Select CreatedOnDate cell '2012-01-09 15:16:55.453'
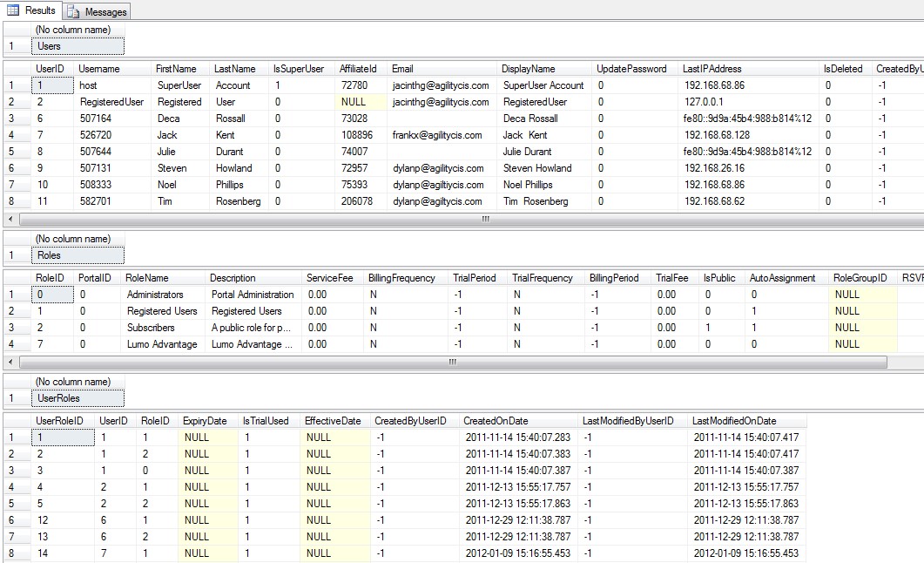This screenshot has height=563, width=924. pyautogui.click(x=518, y=553)
